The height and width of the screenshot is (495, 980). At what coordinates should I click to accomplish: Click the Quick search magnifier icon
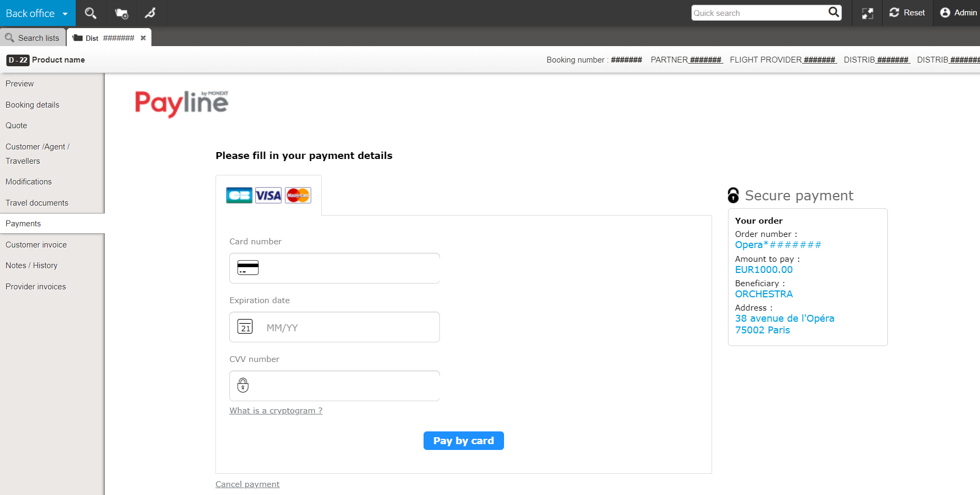point(834,12)
